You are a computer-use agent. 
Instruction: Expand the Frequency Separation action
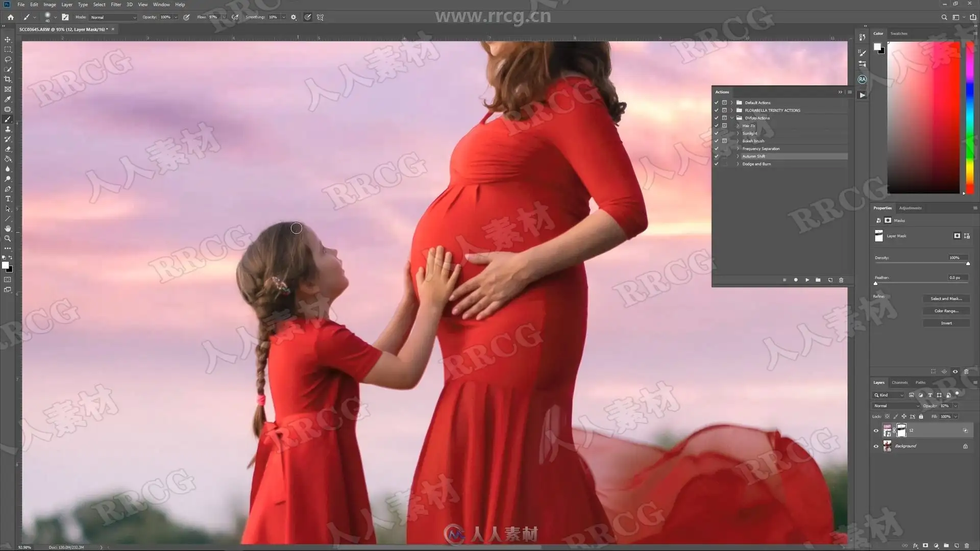[x=738, y=149]
